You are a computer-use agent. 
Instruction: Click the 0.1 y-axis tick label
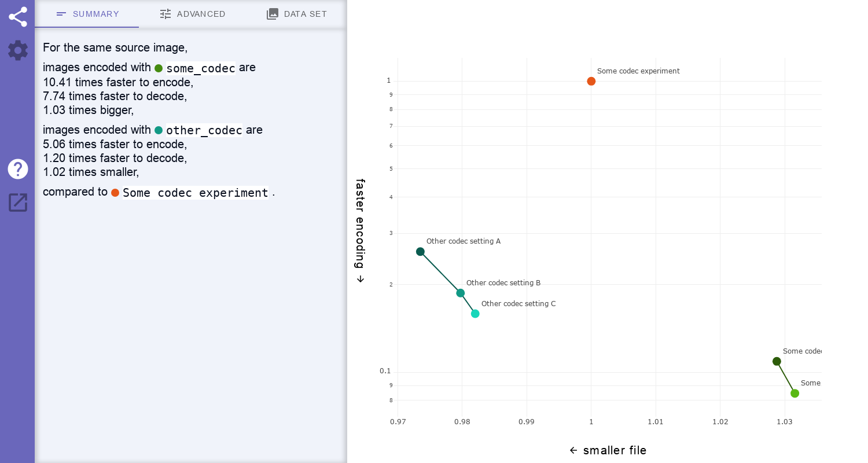(385, 371)
